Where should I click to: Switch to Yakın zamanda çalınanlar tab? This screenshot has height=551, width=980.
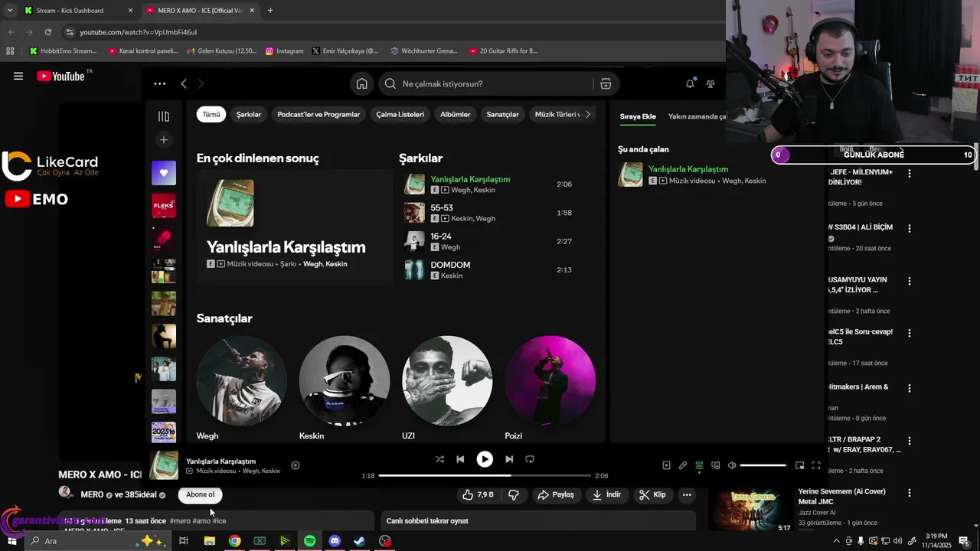coord(696,116)
